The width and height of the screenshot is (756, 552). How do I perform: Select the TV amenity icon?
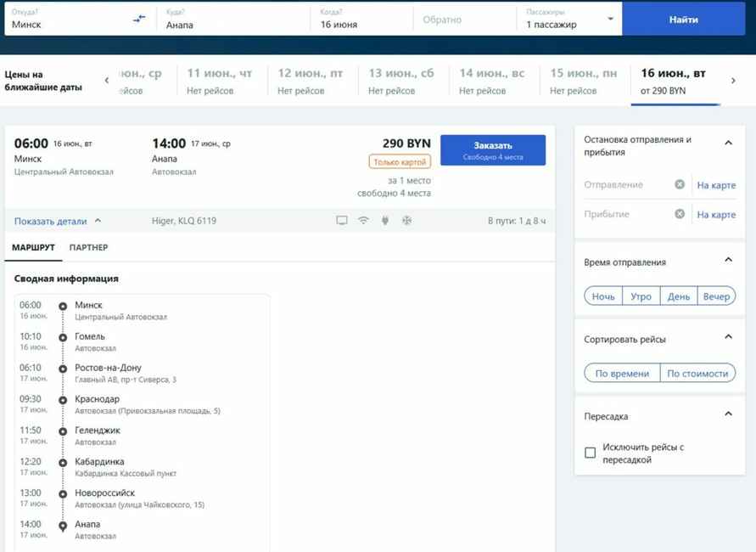(x=341, y=220)
